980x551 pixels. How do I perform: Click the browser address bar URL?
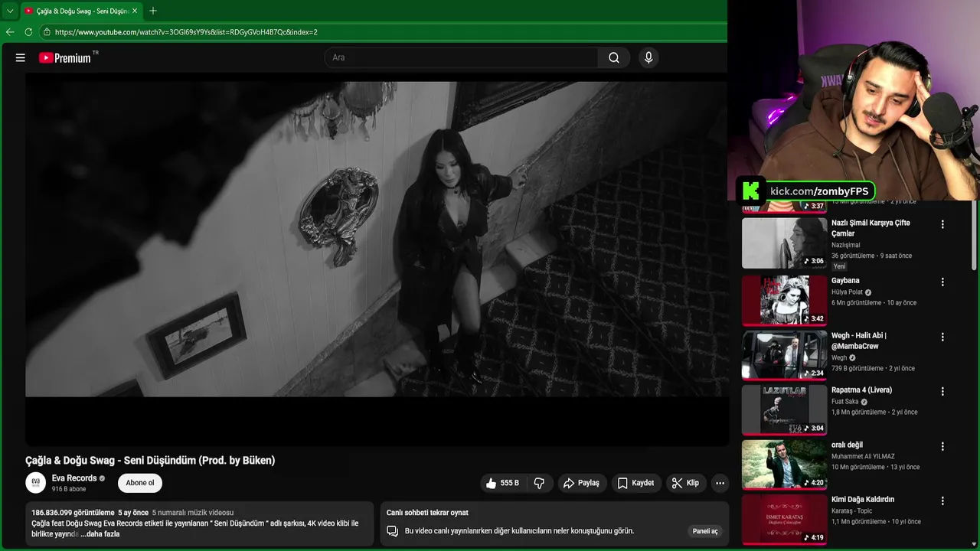pyautogui.click(x=186, y=32)
